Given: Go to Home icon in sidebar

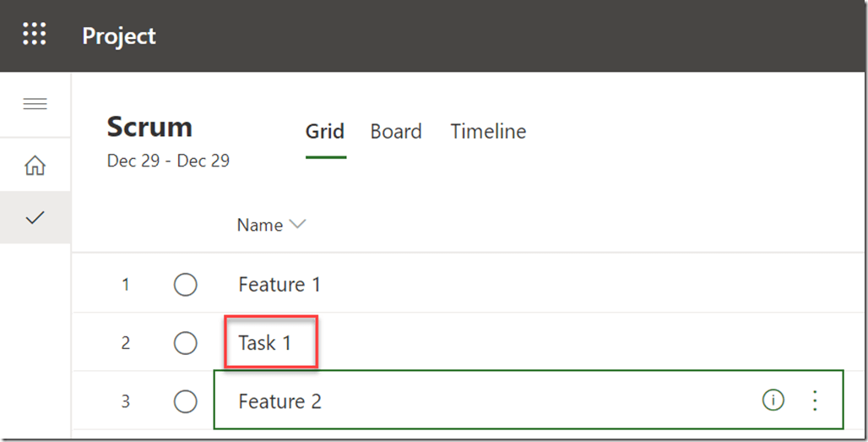Looking at the screenshot, I should point(35,166).
